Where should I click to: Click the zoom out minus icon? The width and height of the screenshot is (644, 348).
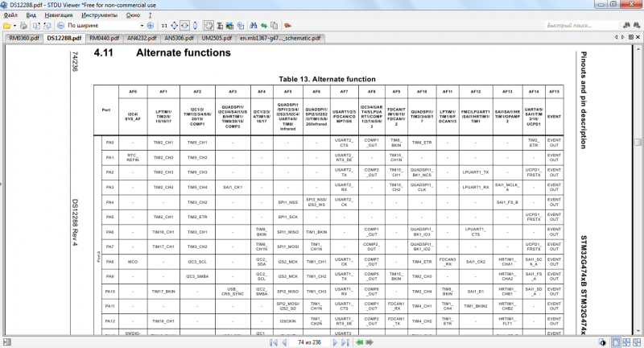point(61,26)
